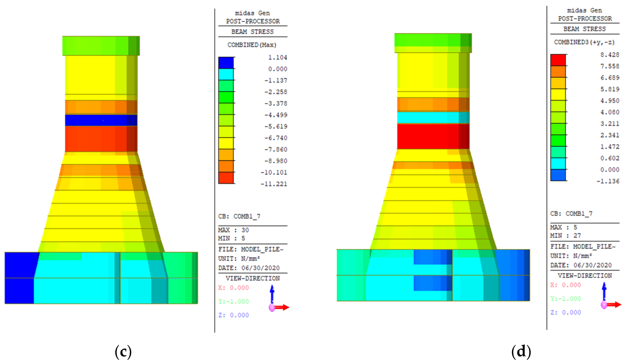
Task: Click the blue band on left pier model
Action: tap(101, 120)
